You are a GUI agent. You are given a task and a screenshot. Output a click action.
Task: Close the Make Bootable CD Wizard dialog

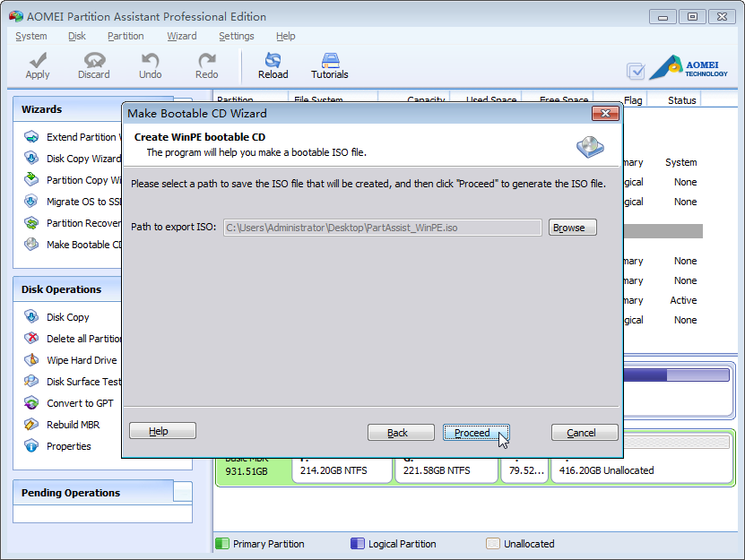point(605,114)
